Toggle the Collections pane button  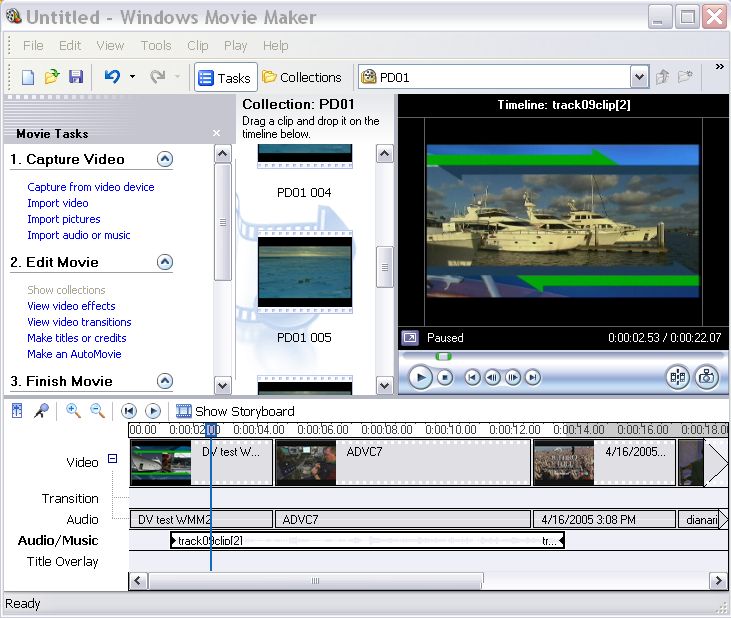(x=302, y=77)
